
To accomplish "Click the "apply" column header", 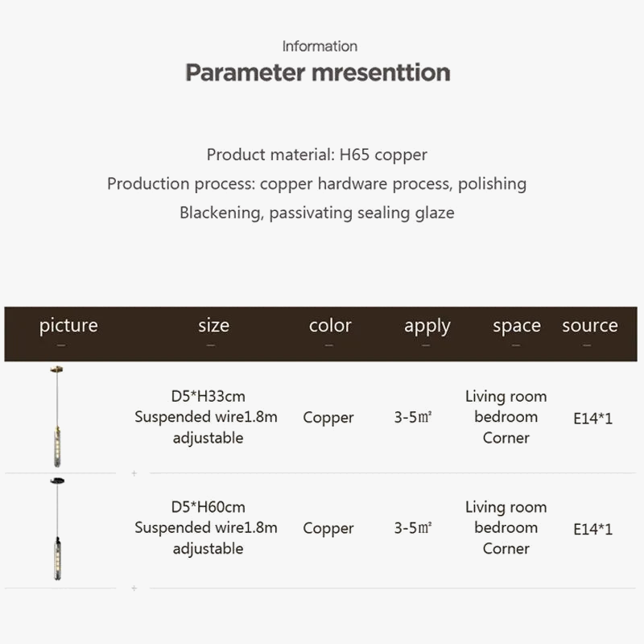I will [x=427, y=326].
